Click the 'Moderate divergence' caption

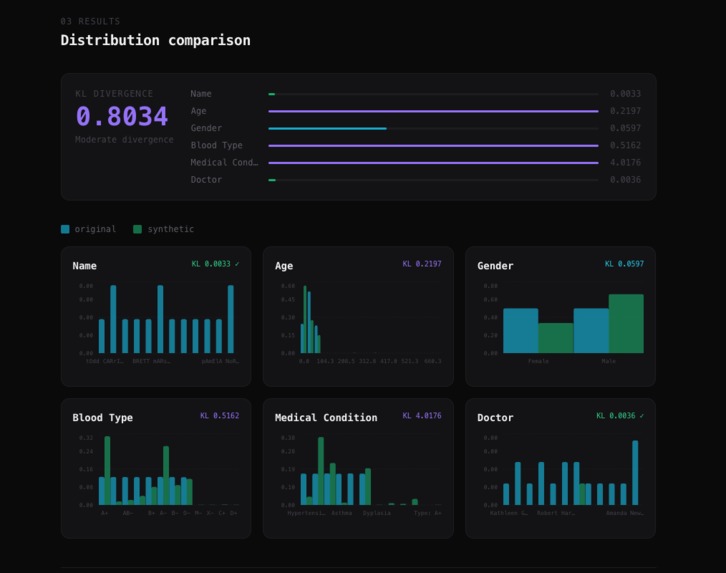(124, 139)
